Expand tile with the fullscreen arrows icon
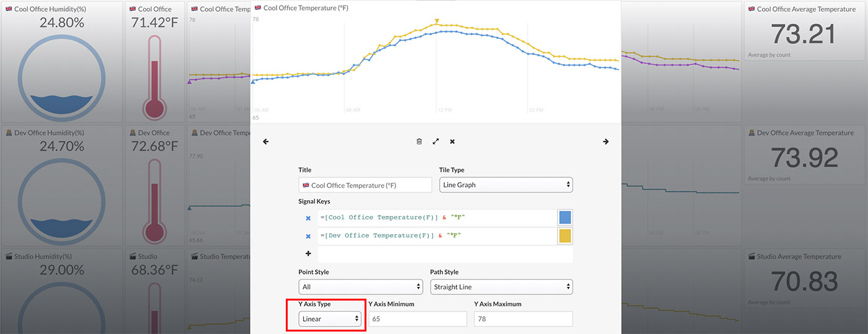The height and width of the screenshot is (334, 868). tap(436, 142)
